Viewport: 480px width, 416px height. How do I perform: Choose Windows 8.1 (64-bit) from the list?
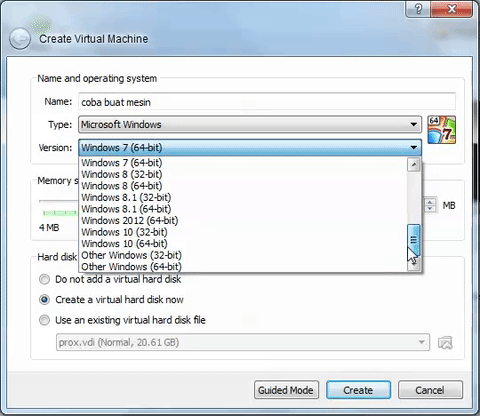[x=243, y=209]
